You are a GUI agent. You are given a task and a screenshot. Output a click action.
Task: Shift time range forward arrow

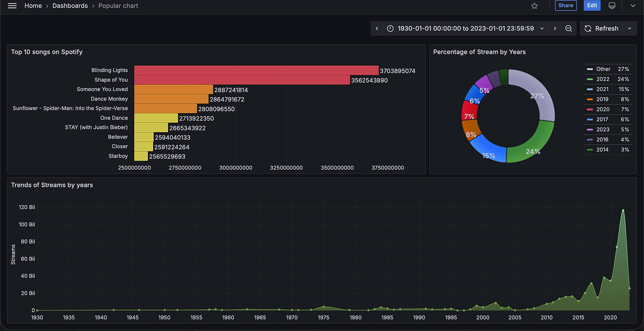(555, 29)
